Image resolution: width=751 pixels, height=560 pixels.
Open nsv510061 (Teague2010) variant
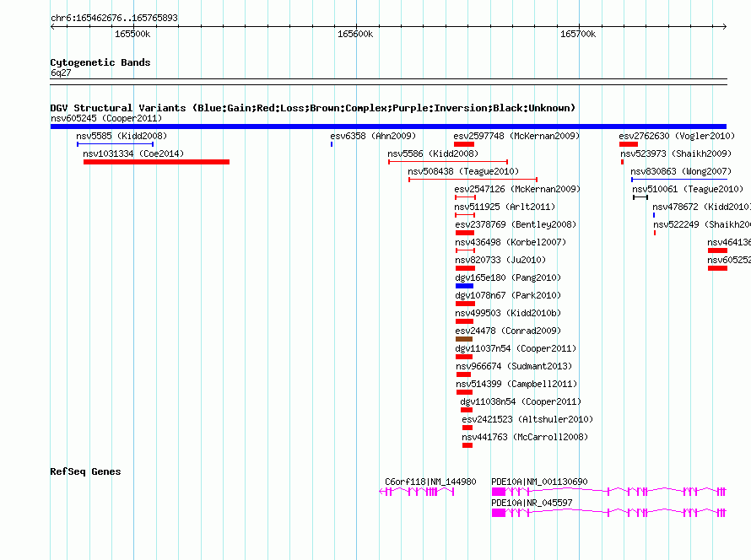pyautogui.click(x=688, y=189)
